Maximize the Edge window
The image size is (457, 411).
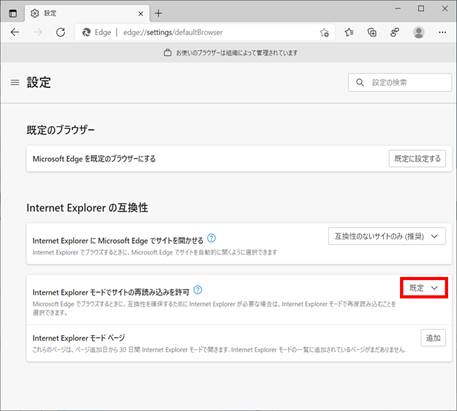[x=421, y=9]
